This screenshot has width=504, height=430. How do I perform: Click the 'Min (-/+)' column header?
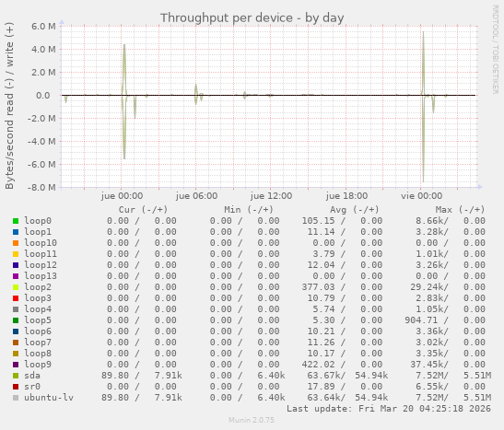click(x=249, y=210)
